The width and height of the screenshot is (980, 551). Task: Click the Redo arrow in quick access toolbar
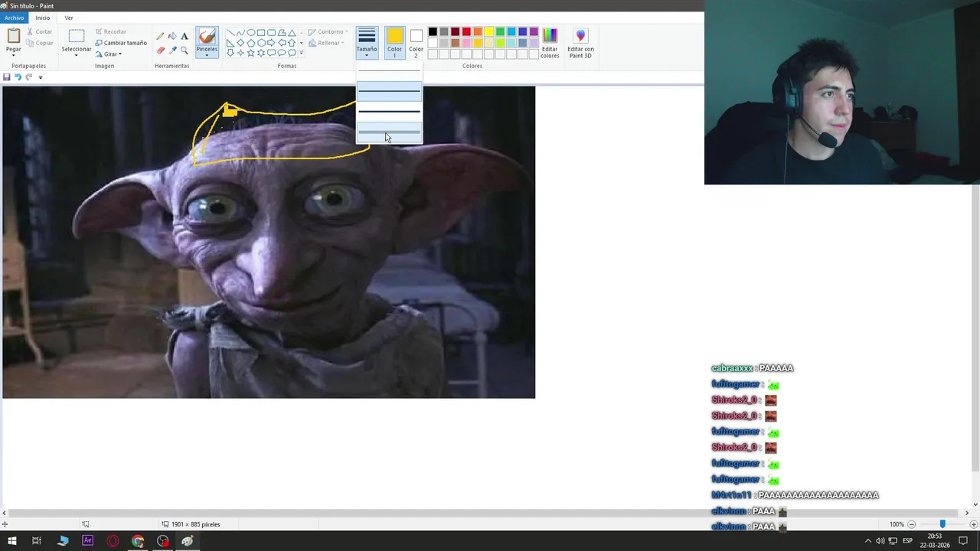click(29, 77)
